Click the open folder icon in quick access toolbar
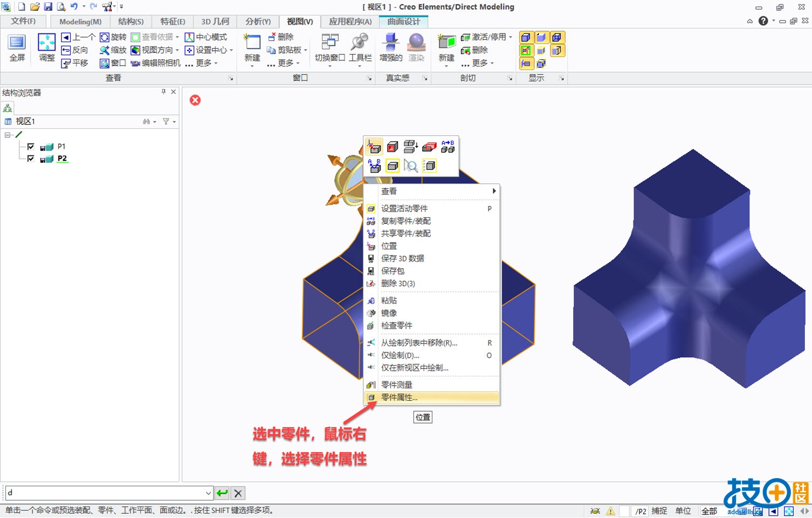 (35, 6)
